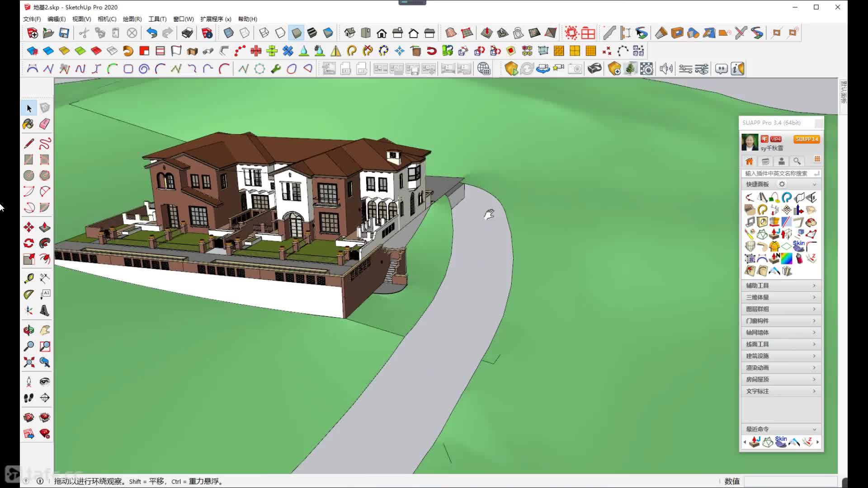Click Zoom Extents tool
Image resolution: width=868 pixels, height=488 pixels.
pos(28,362)
